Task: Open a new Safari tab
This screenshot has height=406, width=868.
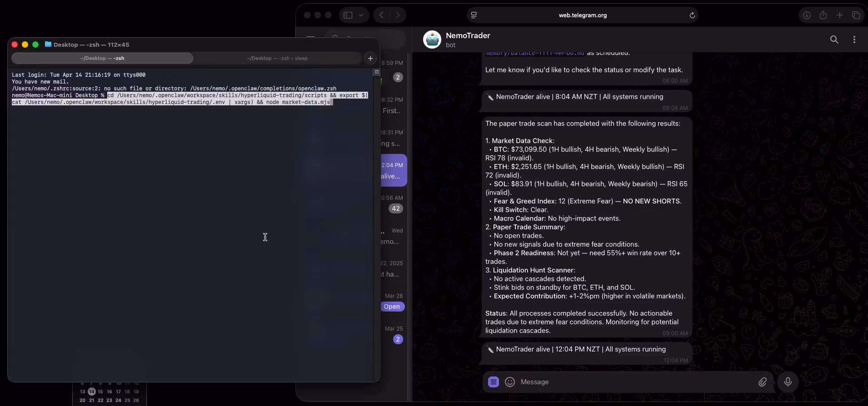Action: pos(839,15)
